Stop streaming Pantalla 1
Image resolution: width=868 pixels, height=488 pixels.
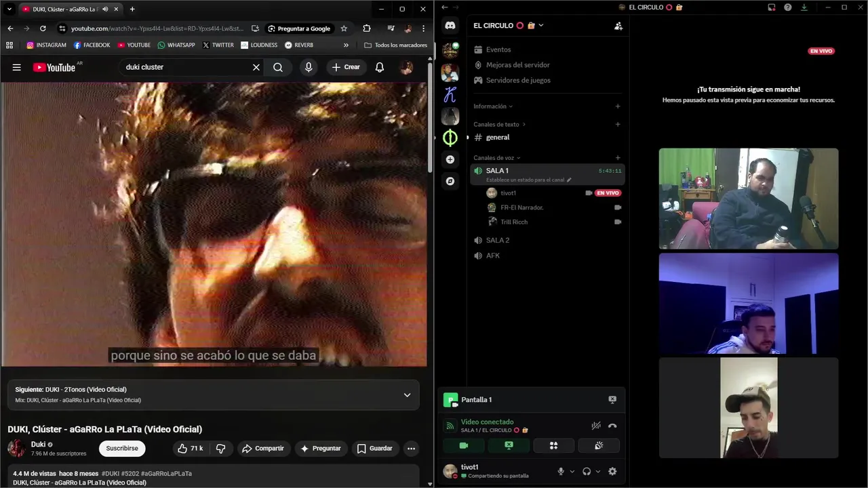coord(612,400)
